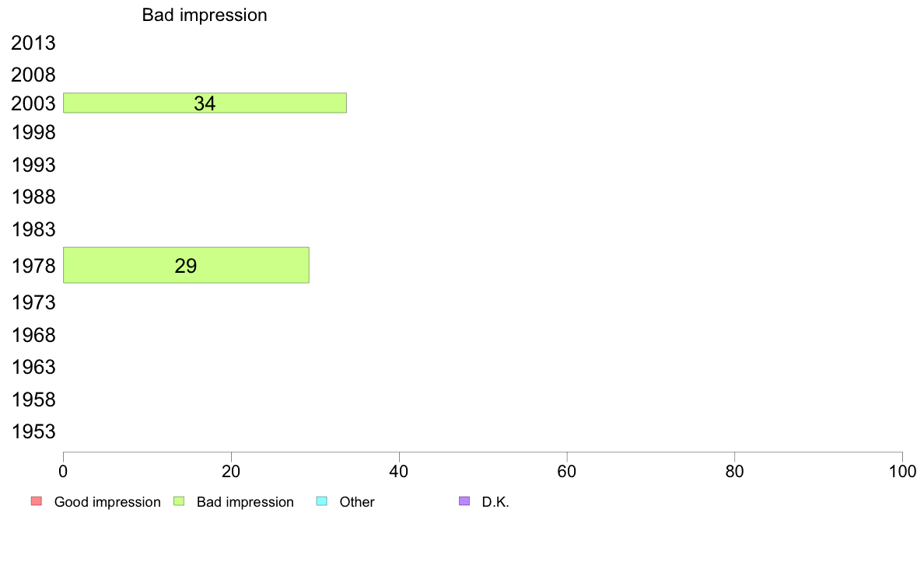The image size is (924, 572).
Task: Click the 1973 year label
Action: click(x=33, y=303)
